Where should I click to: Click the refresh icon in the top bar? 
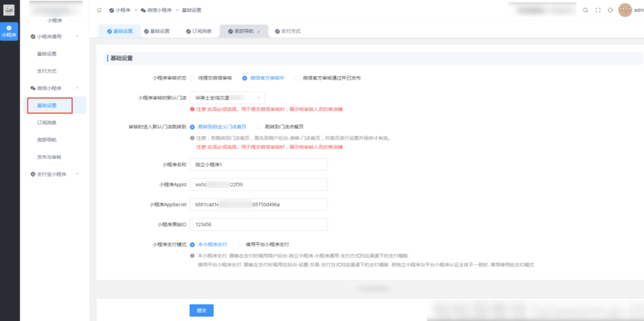[x=610, y=10]
